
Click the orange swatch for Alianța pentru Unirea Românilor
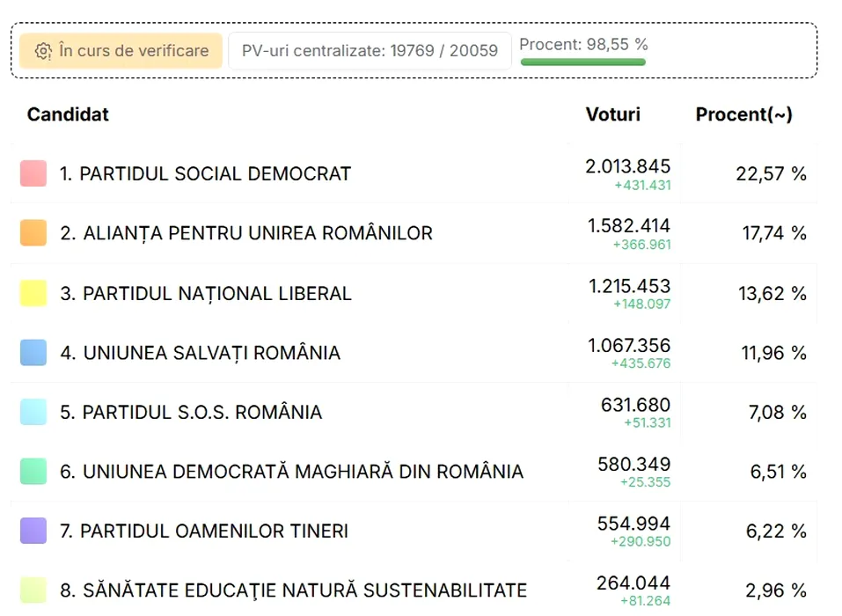(33, 232)
